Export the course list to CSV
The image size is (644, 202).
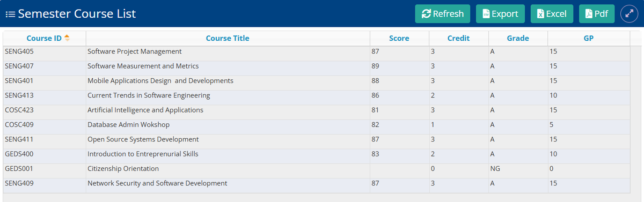[500, 14]
